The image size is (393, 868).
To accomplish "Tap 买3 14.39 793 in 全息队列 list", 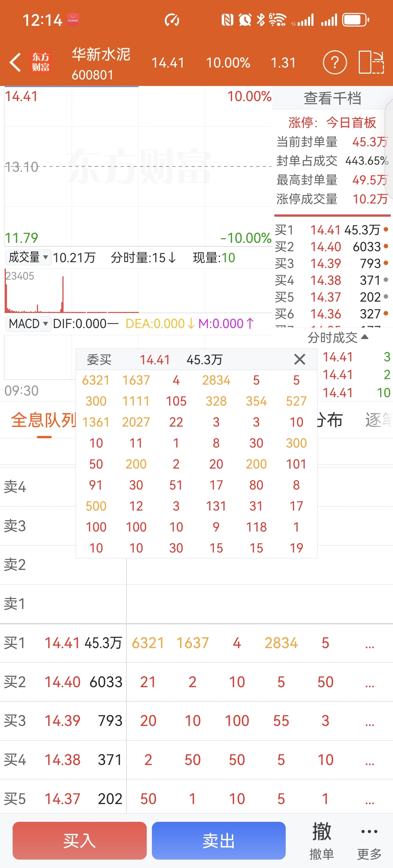I will tap(196, 721).
